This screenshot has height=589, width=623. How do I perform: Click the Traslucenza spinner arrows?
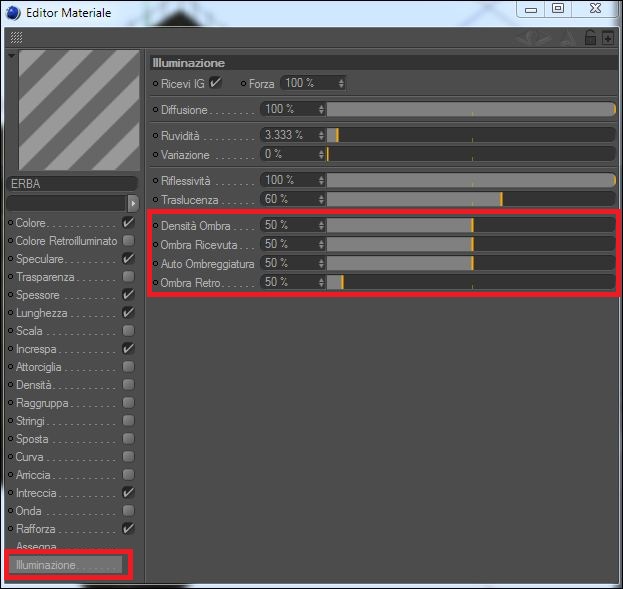coord(321,200)
